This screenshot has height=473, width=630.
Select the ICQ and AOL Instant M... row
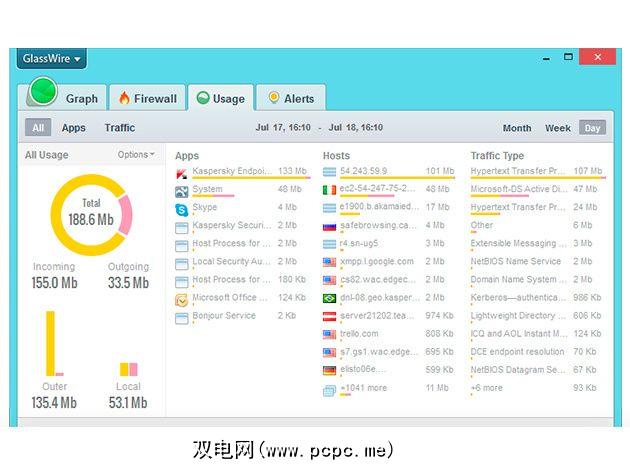pyautogui.click(x=536, y=334)
